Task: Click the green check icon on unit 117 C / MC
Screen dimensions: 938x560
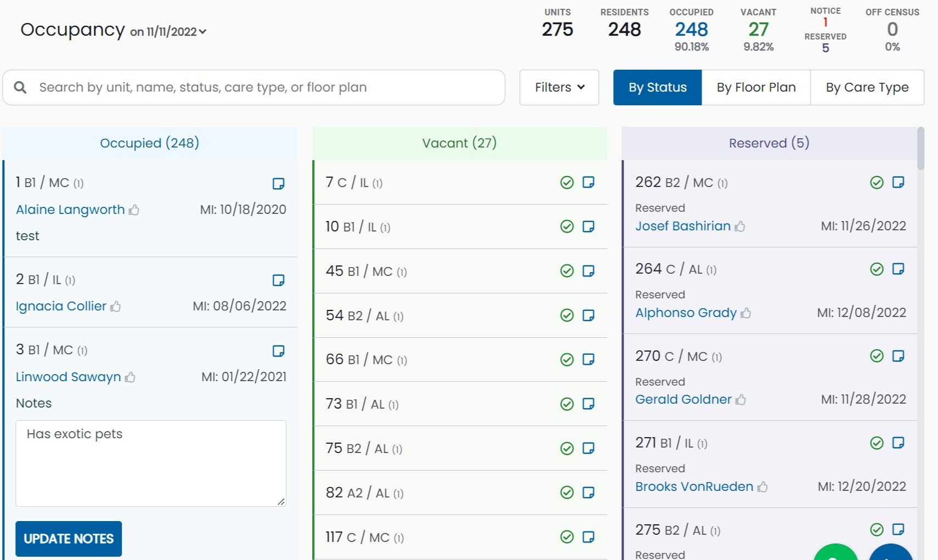Action: (567, 537)
